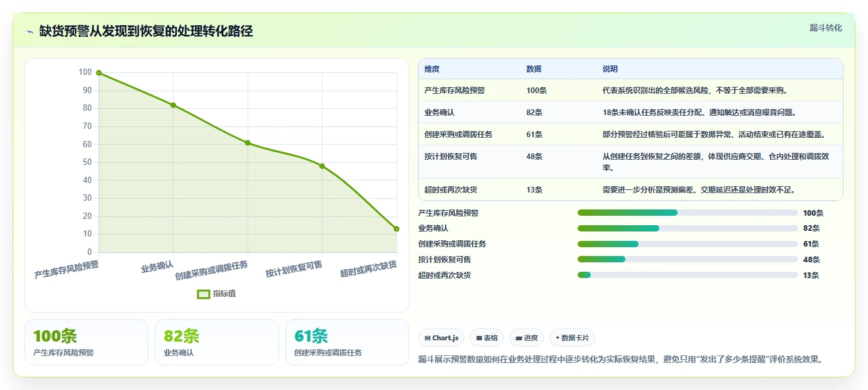Click the 按计划恢复可售 point on the line
Image resolution: width=868 pixels, height=390 pixels.
click(x=322, y=166)
